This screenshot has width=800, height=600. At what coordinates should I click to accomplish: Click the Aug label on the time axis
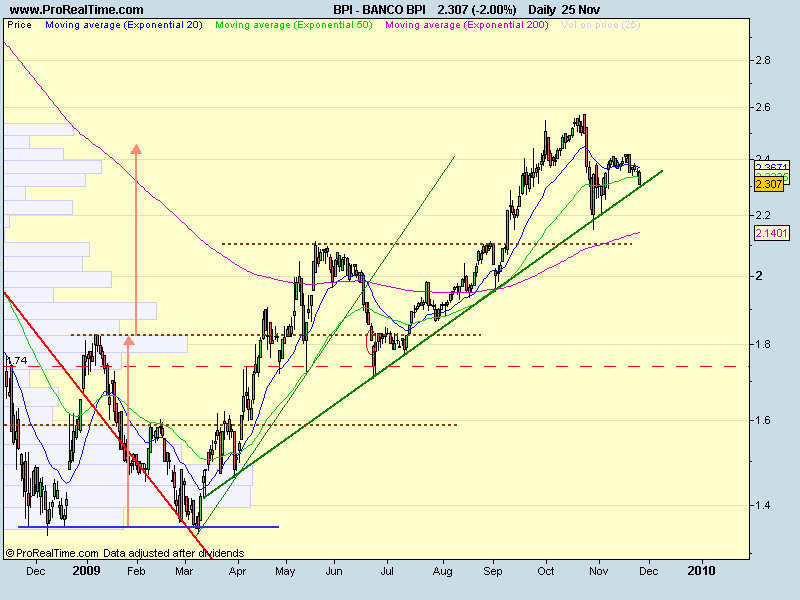coord(442,571)
